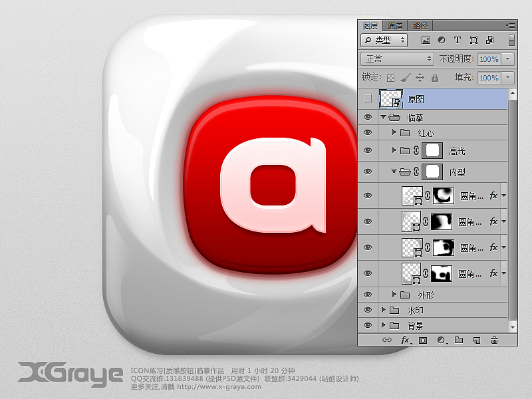This screenshot has height=399, width=532.
Task: Hide the 红心 group
Action: [368, 132]
